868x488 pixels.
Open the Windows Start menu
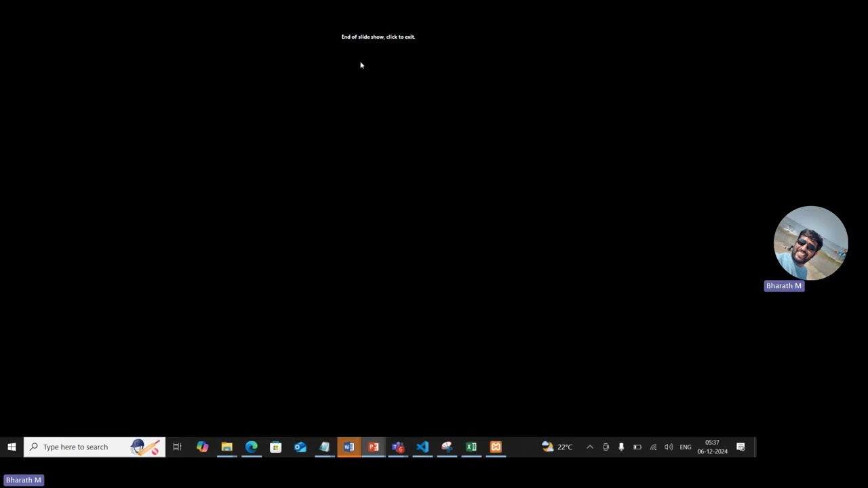click(x=12, y=447)
